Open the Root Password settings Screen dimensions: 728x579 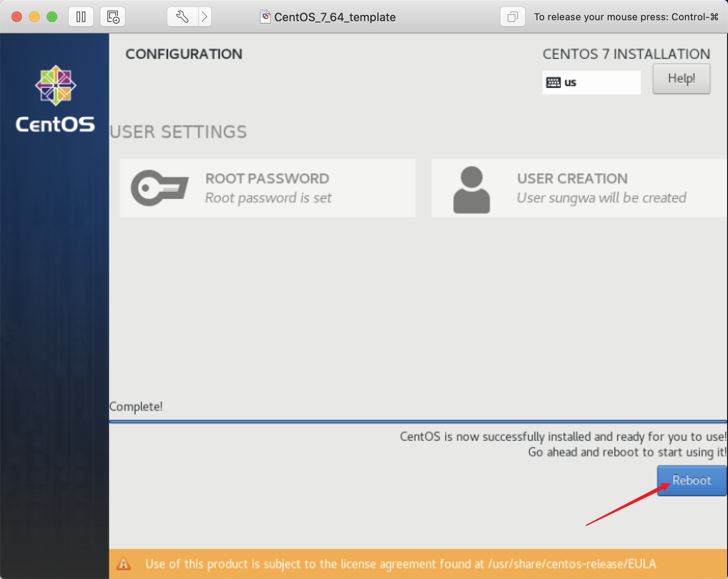click(x=268, y=188)
